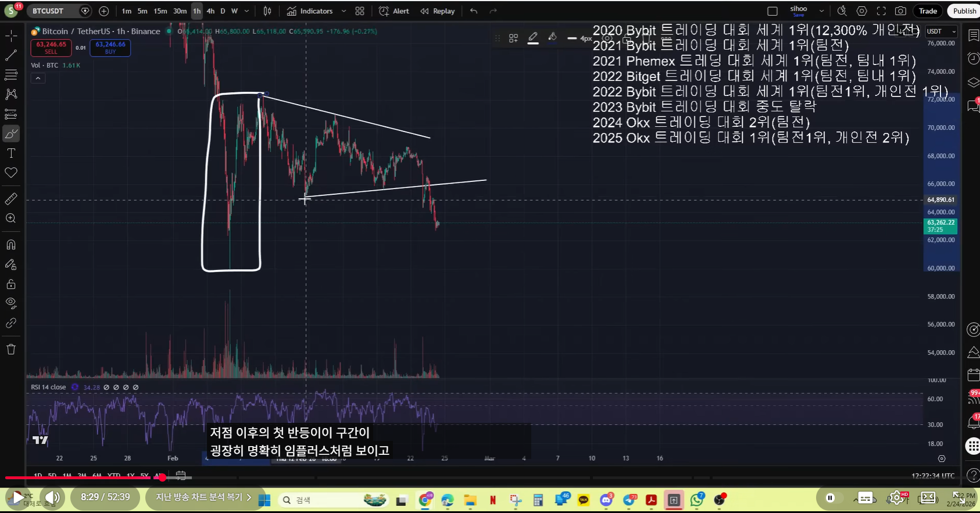Expand the Indicators favorites dropdown arrow

click(344, 11)
